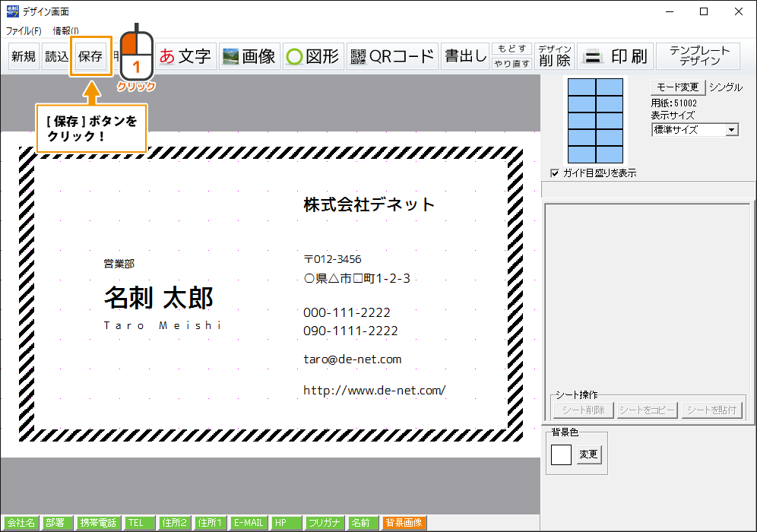The height and width of the screenshot is (532, 757).
Task: Select the 会社名 field tag
Action: [x=21, y=523]
